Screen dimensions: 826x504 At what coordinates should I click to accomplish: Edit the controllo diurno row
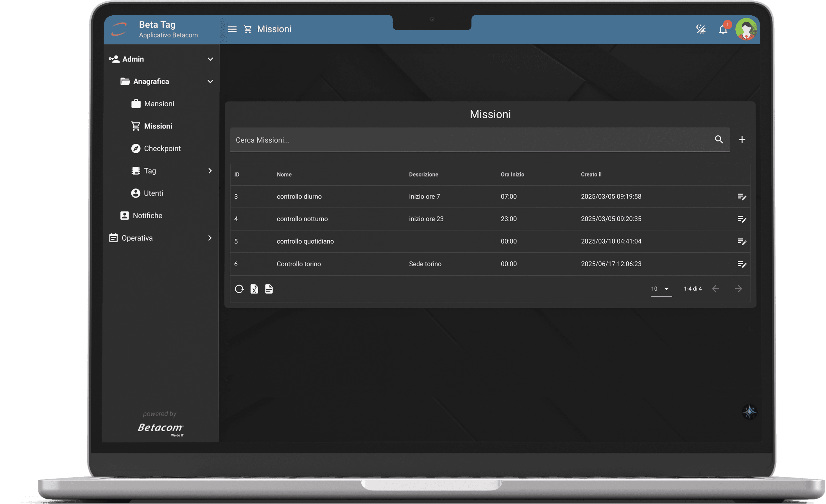pyautogui.click(x=742, y=197)
